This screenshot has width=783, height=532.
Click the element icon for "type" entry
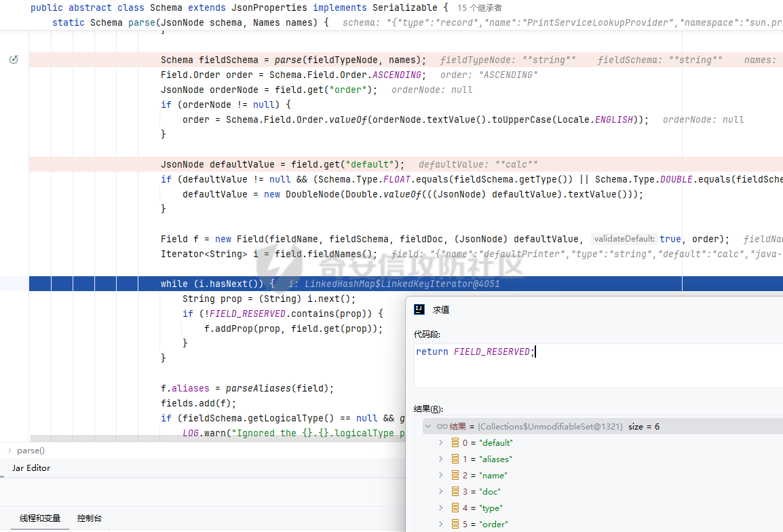pos(455,508)
